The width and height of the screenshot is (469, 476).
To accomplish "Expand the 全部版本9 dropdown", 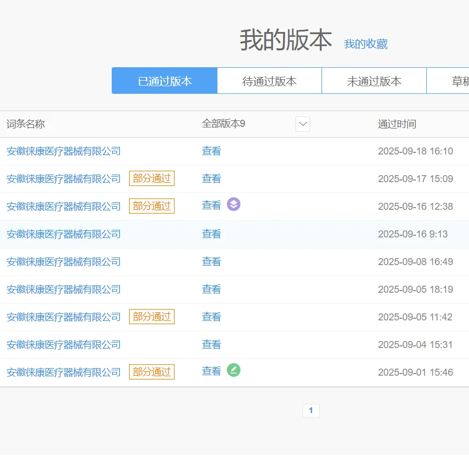I will click(x=302, y=124).
